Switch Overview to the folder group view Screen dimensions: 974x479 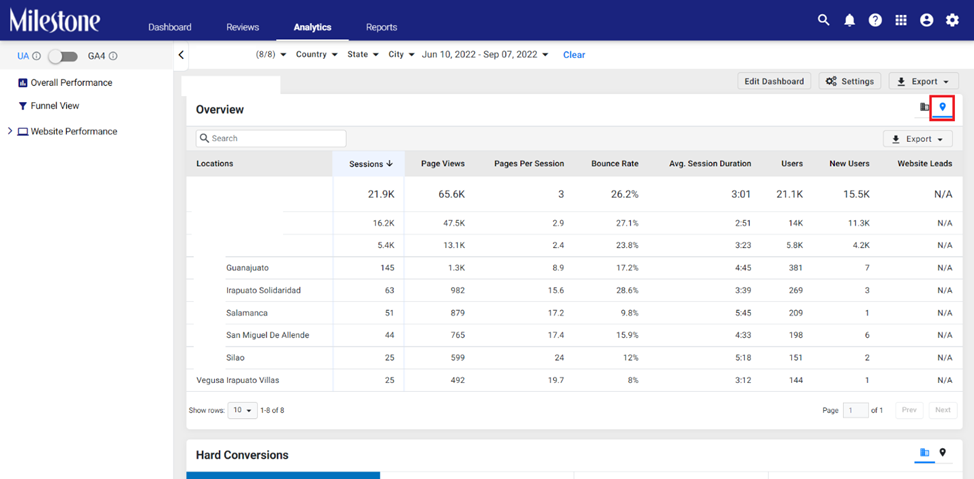(924, 107)
